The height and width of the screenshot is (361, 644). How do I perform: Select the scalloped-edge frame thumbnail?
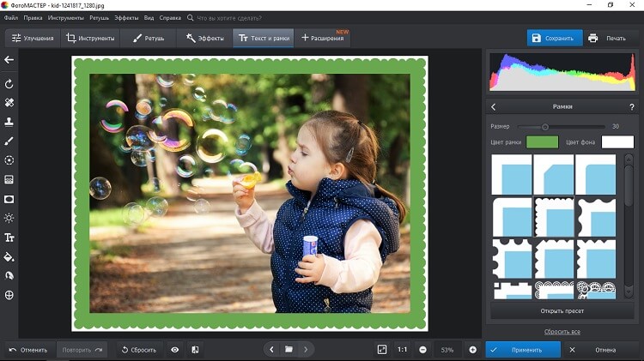[x=556, y=217]
